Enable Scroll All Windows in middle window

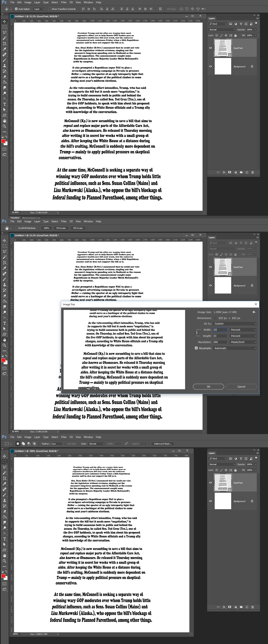pos(16,228)
